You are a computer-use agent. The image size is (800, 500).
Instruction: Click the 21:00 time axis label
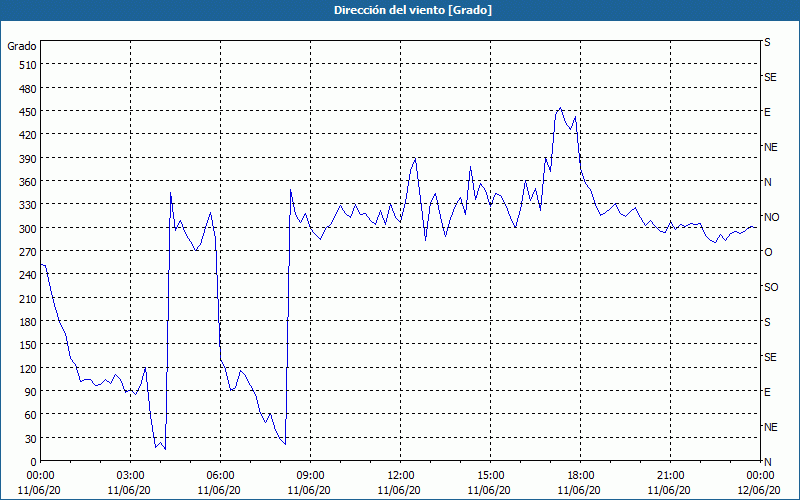[670, 476]
